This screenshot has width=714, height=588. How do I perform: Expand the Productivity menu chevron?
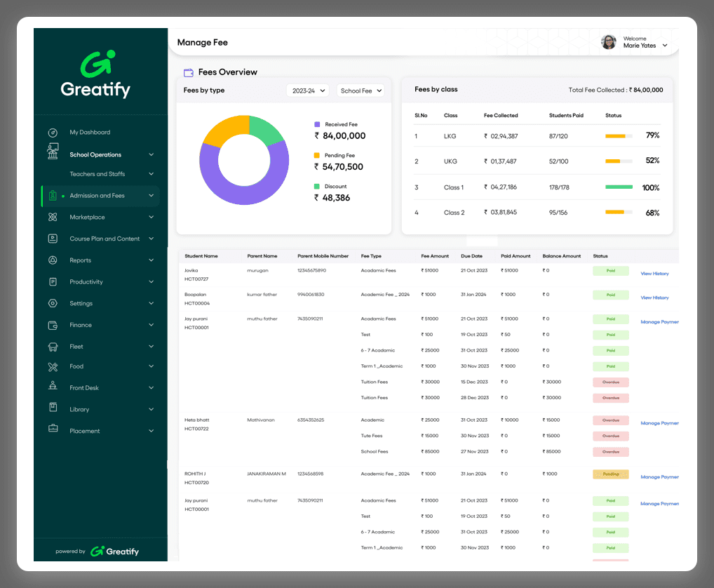click(x=151, y=282)
